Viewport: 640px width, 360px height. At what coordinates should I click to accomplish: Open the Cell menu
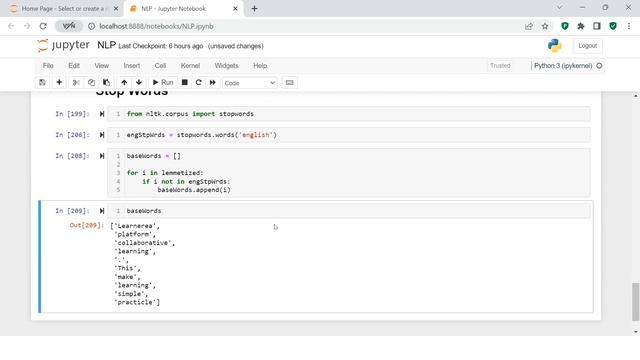[160, 66]
